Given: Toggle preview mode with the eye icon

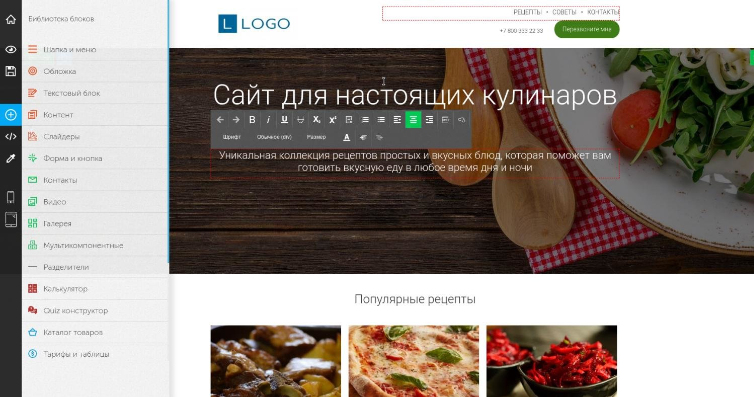Looking at the screenshot, I should (x=11, y=50).
